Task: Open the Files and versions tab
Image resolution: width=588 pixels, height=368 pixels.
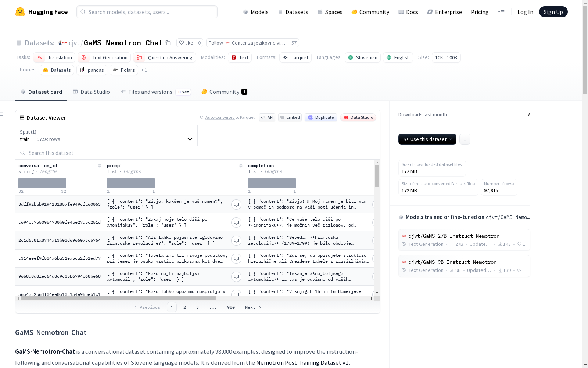Action: [155, 92]
